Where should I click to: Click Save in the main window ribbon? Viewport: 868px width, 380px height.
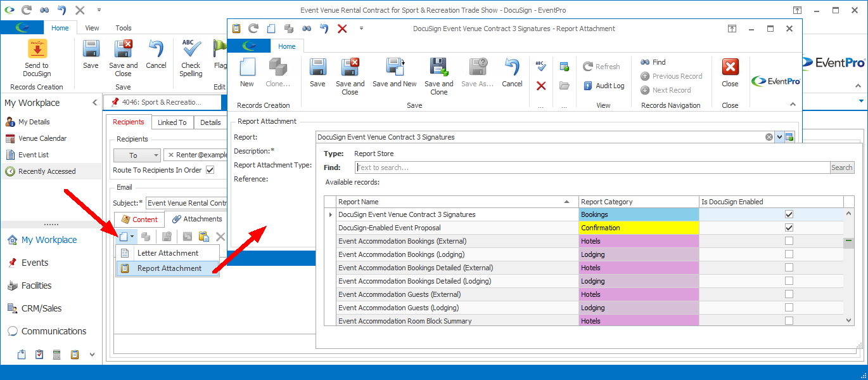91,55
